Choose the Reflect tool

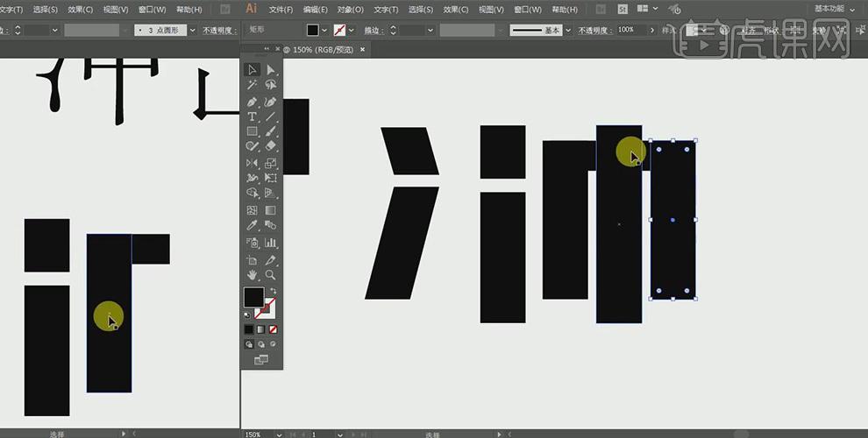[252, 163]
